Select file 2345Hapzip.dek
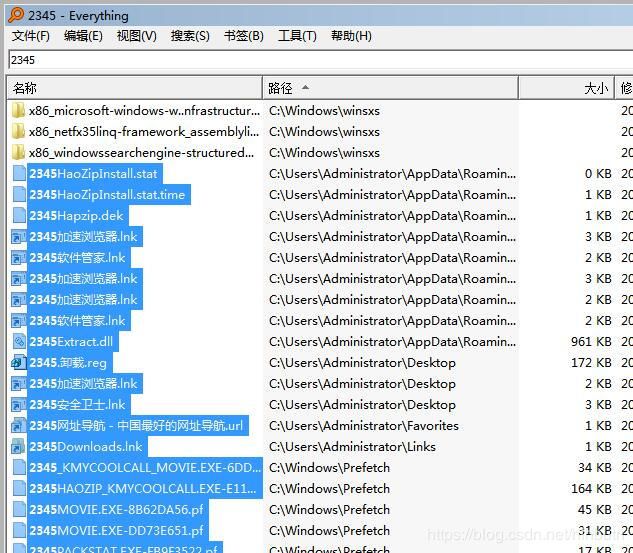The height and width of the screenshot is (553, 633). [76, 216]
